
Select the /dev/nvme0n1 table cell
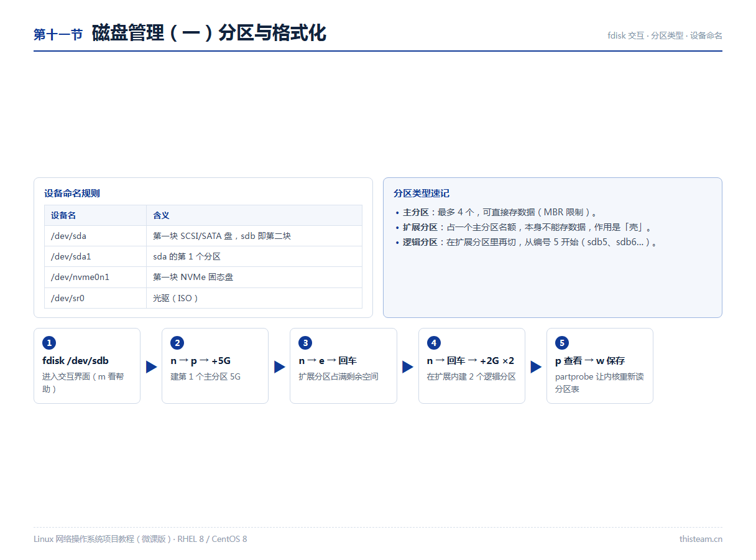(x=95, y=277)
